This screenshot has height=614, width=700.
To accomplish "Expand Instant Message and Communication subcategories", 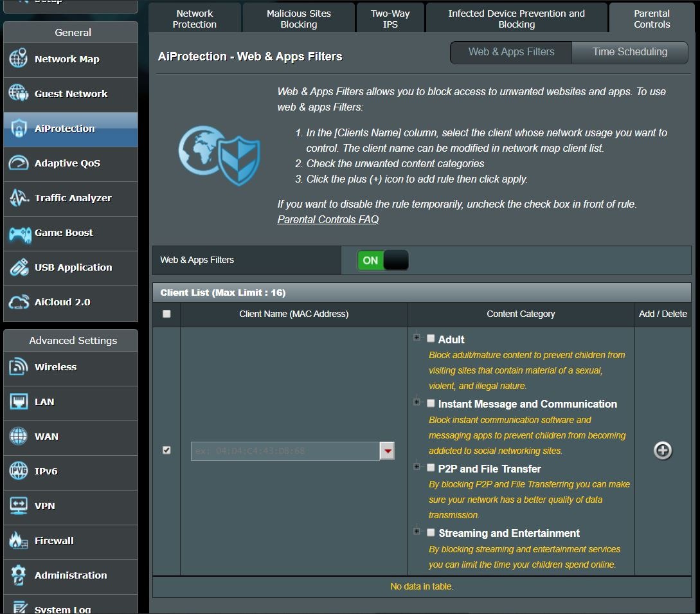I will pyautogui.click(x=417, y=402).
